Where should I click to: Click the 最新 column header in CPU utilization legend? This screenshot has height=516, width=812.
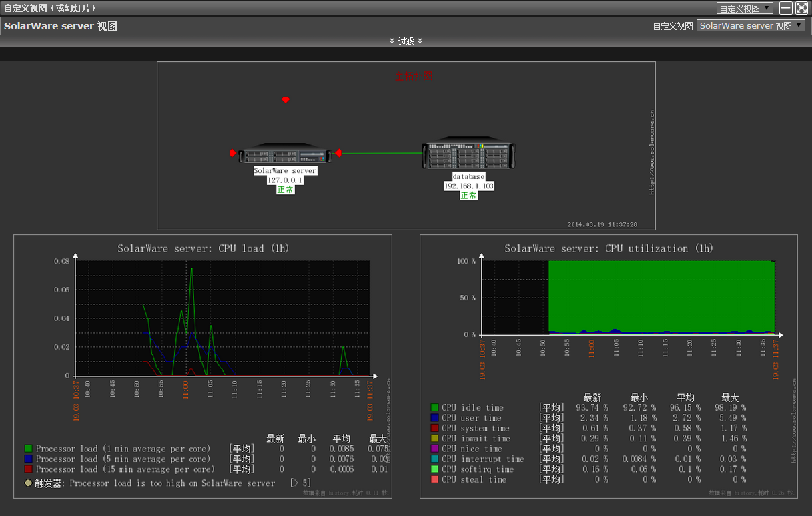tap(592, 397)
